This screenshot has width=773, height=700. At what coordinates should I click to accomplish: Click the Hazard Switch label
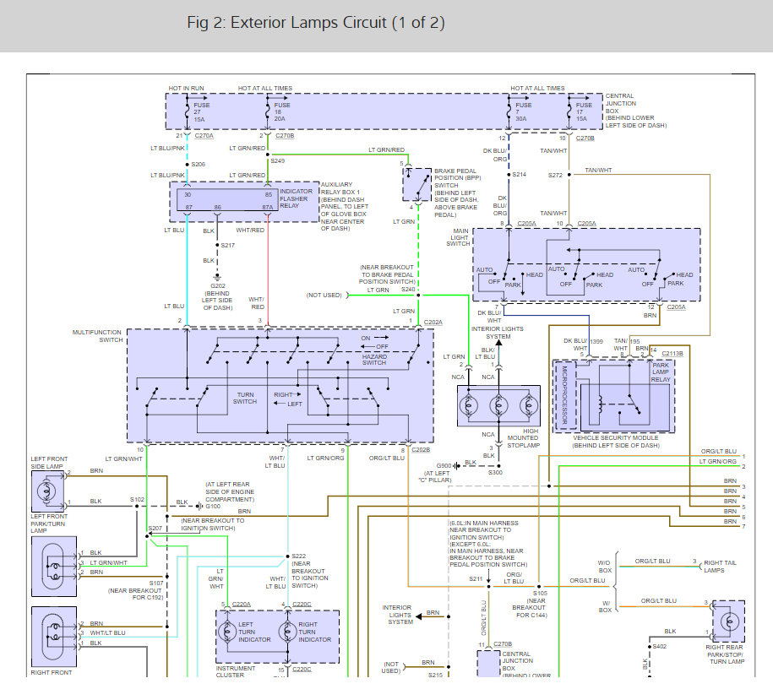374,360
